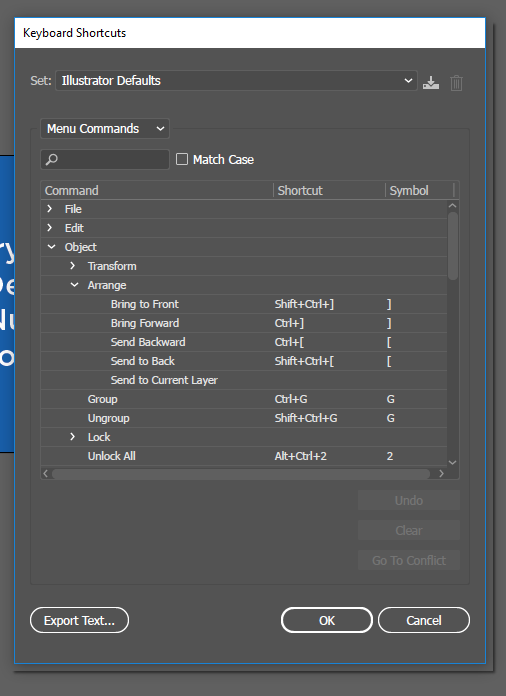Viewport: 506px width, 696px height.
Task: Select the Bring to Front command row
Action: tap(244, 304)
